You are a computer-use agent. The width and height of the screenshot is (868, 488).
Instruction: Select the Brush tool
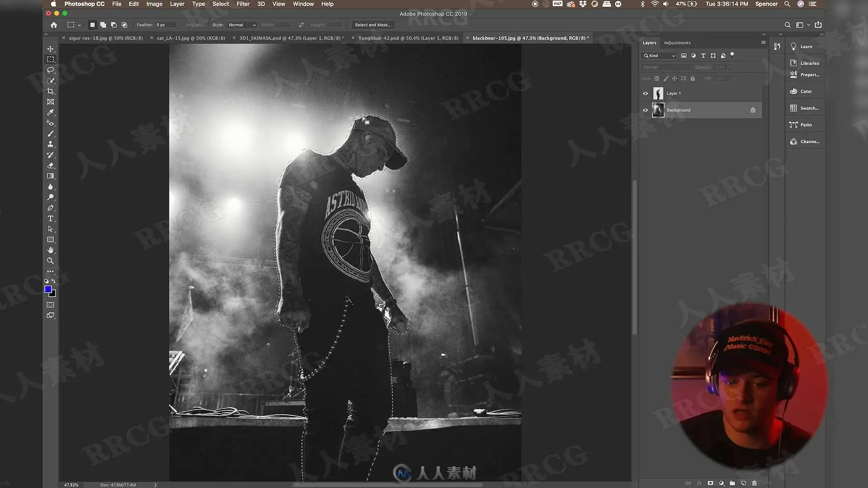pyautogui.click(x=50, y=134)
